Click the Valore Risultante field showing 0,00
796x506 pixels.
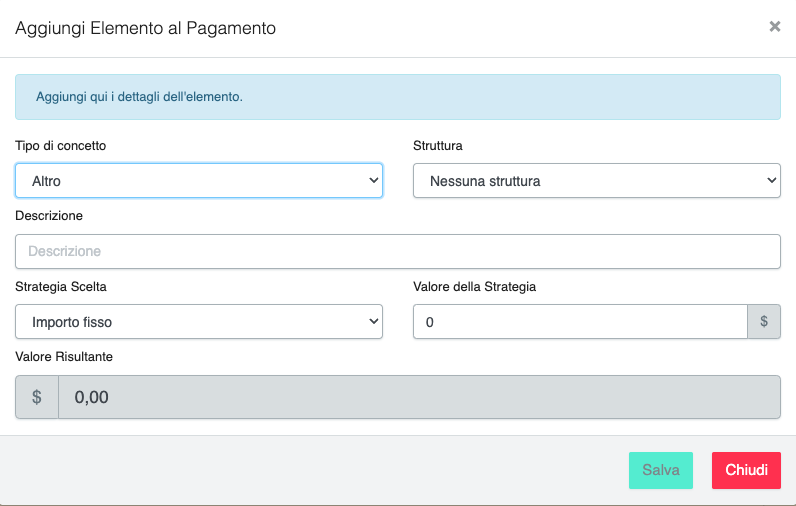419,397
